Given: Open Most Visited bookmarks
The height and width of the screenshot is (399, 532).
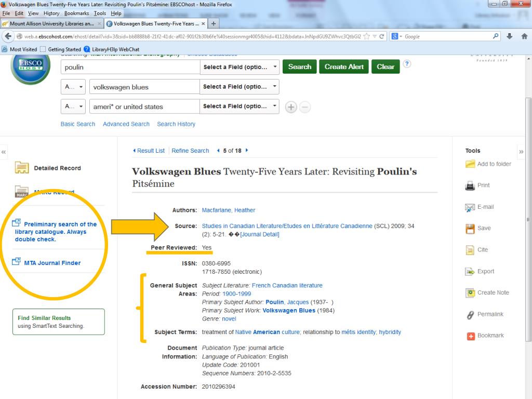Looking at the screenshot, I should pos(19,49).
